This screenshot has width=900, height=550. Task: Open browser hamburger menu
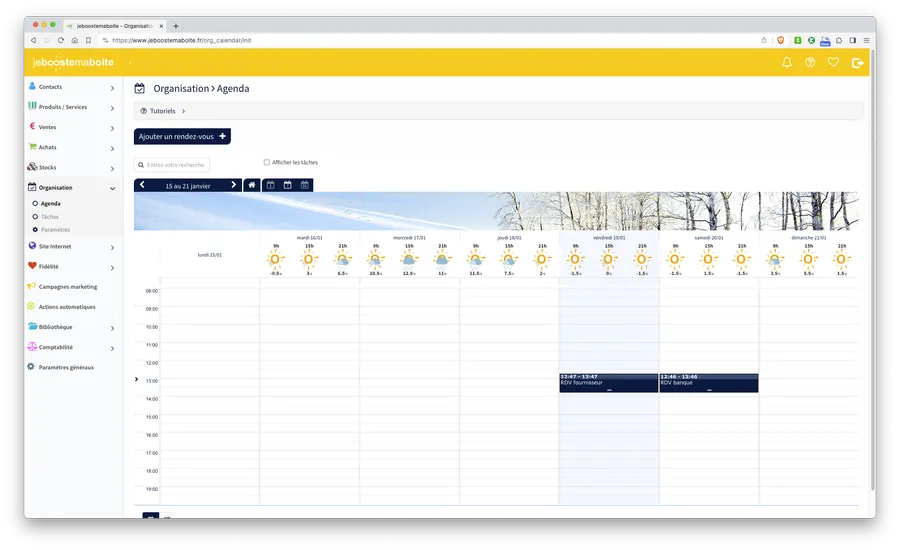point(867,40)
